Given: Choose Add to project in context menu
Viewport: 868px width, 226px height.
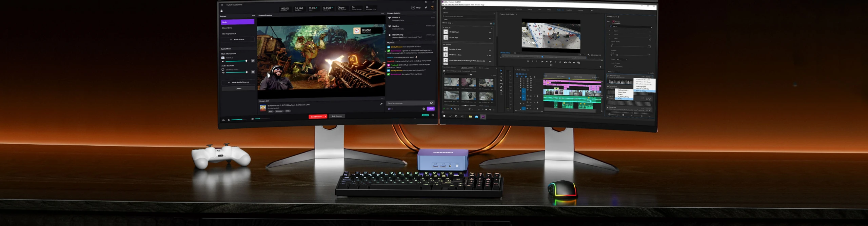Looking at the screenshot, I should (641, 86).
